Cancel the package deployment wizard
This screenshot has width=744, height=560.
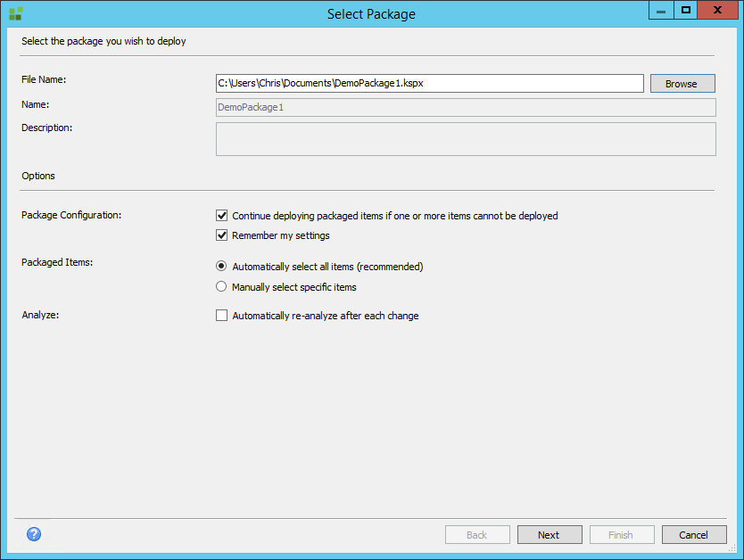tap(693, 535)
